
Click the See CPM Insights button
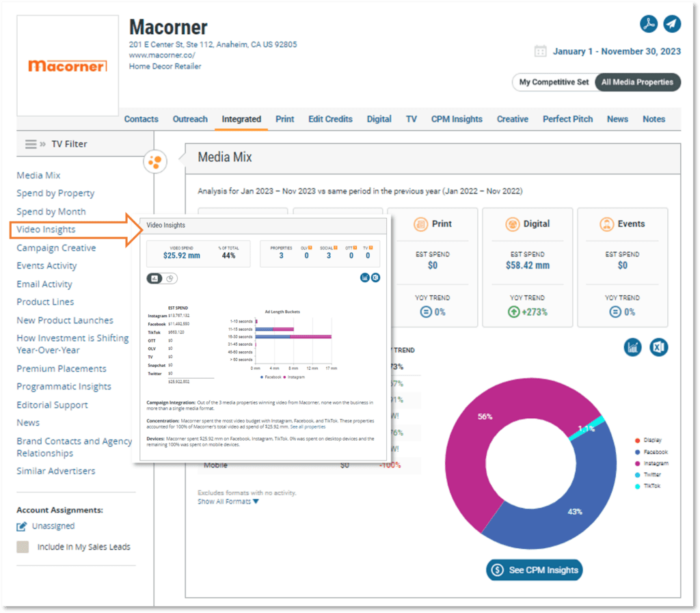click(535, 570)
